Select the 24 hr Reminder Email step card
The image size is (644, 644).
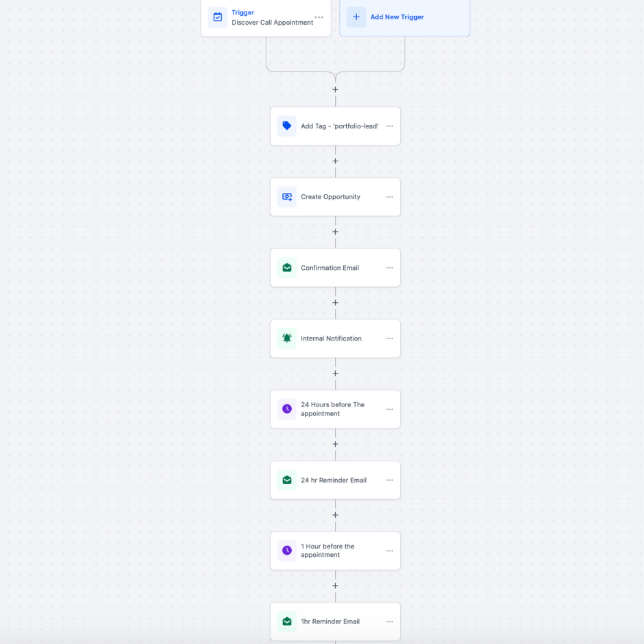[334, 480]
